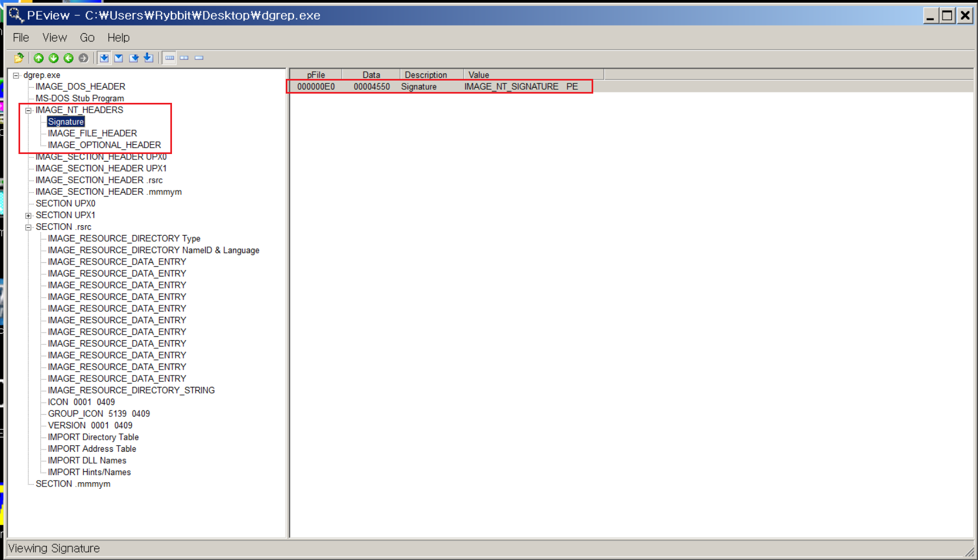Select IMAGE_OPTIONAL_HEADER in the tree

(104, 145)
